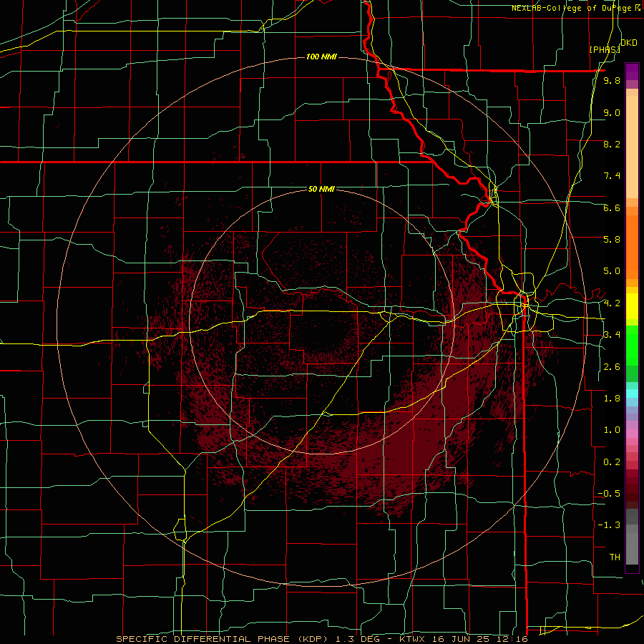The height and width of the screenshot is (644, 644).
Task: Click the purple top segment of color bar
Action: (632, 72)
